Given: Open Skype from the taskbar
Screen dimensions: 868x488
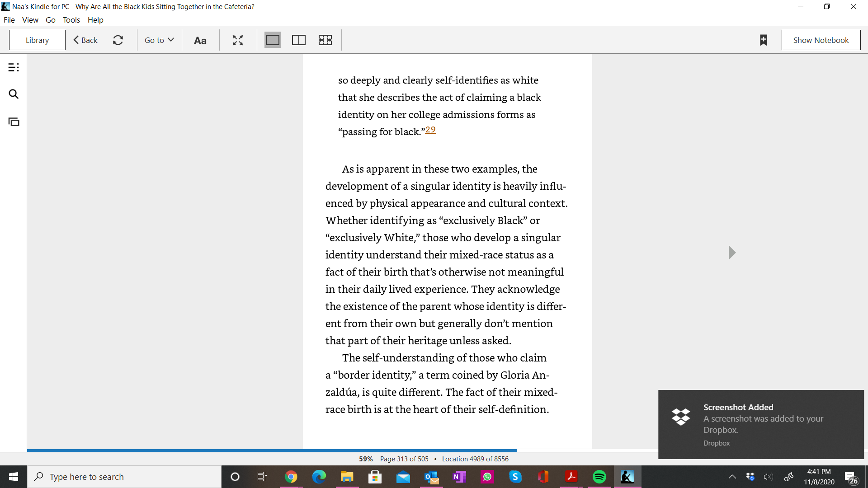Looking at the screenshot, I should click(515, 477).
